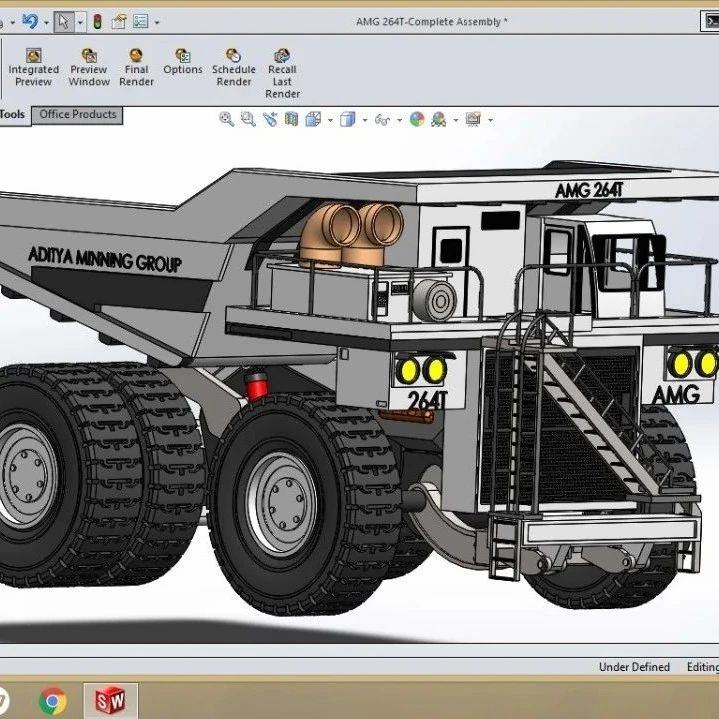Image resolution: width=719 pixels, height=719 pixels.
Task: Activate the Select cursor tool
Action: point(64,22)
